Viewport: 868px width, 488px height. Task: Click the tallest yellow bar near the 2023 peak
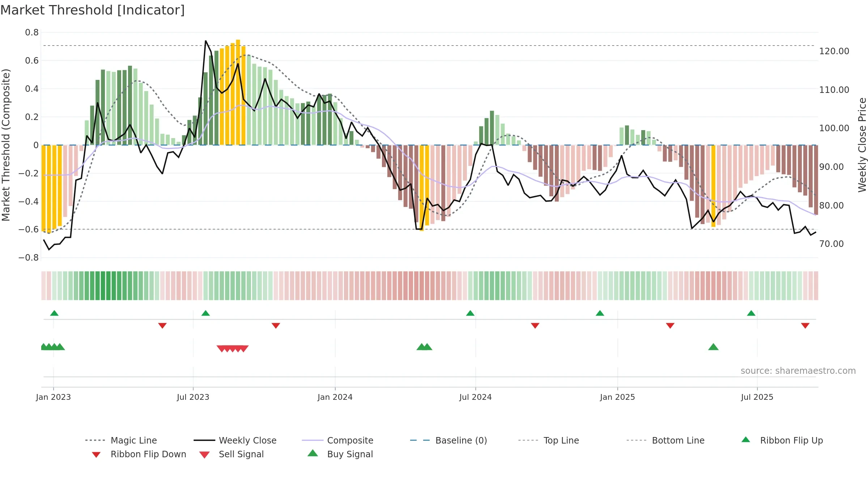pyautogui.click(x=238, y=92)
